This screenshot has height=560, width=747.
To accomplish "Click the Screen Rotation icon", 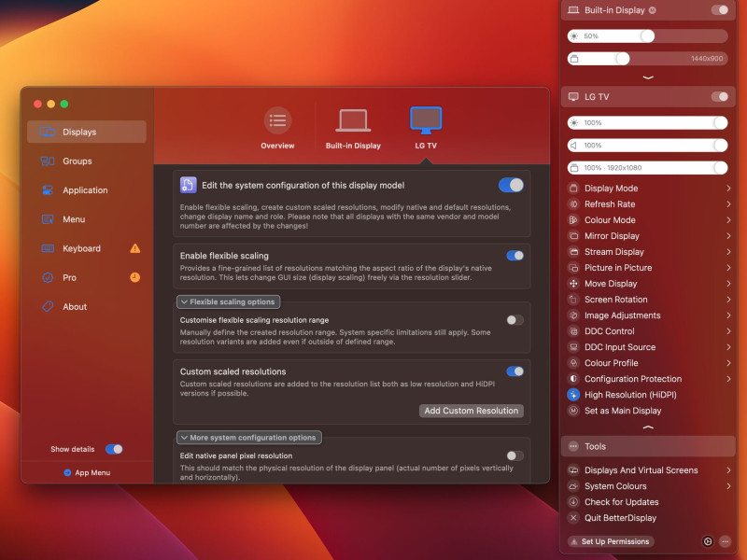I will (573, 300).
